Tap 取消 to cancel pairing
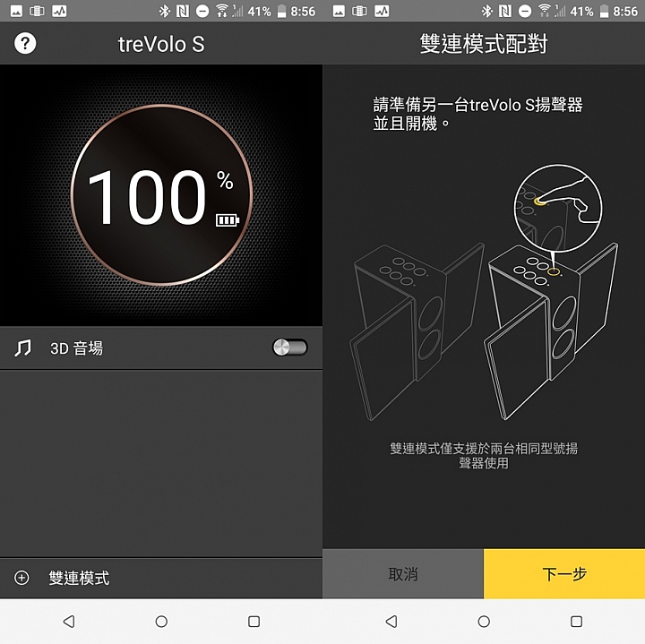Image resolution: width=645 pixels, height=644 pixels. point(403,573)
